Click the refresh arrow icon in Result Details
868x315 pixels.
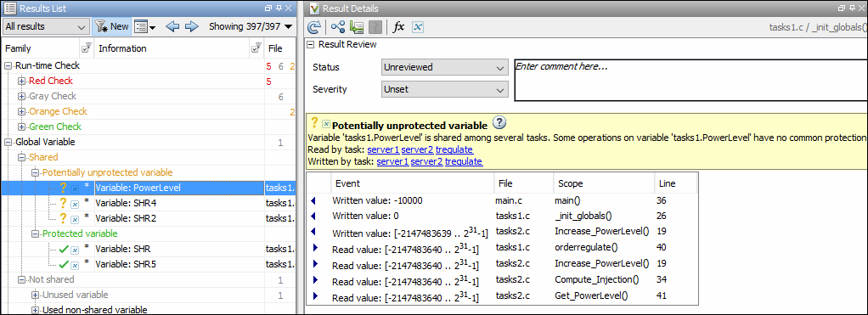(314, 26)
